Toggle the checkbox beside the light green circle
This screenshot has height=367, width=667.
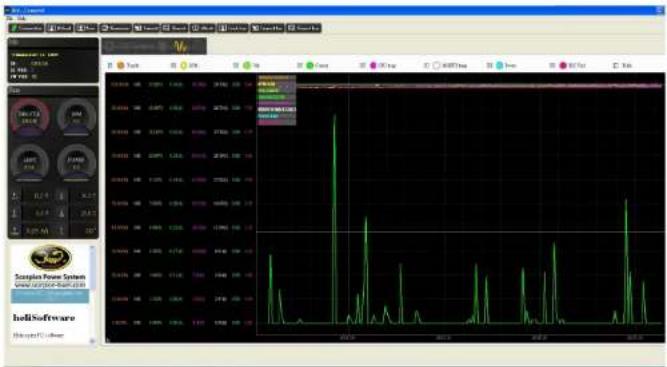pyautogui.click(x=236, y=65)
